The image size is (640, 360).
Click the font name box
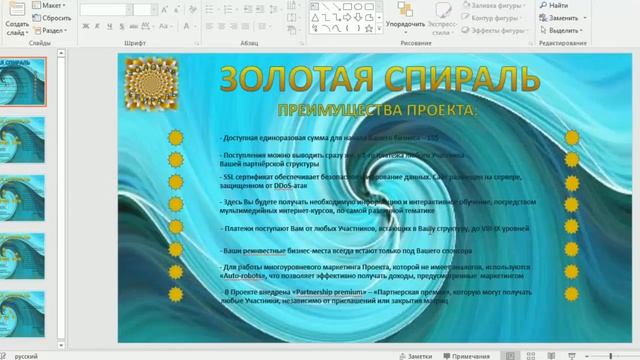pos(103,9)
